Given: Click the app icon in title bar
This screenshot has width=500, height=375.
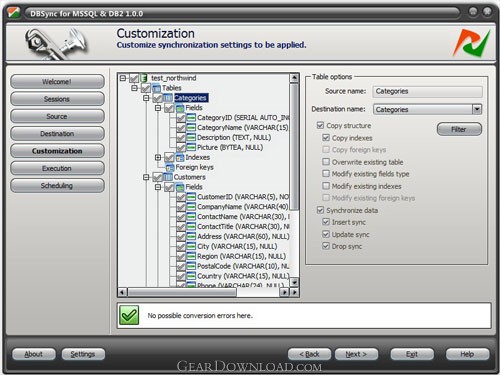Looking at the screenshot, I should pos(13,13).
